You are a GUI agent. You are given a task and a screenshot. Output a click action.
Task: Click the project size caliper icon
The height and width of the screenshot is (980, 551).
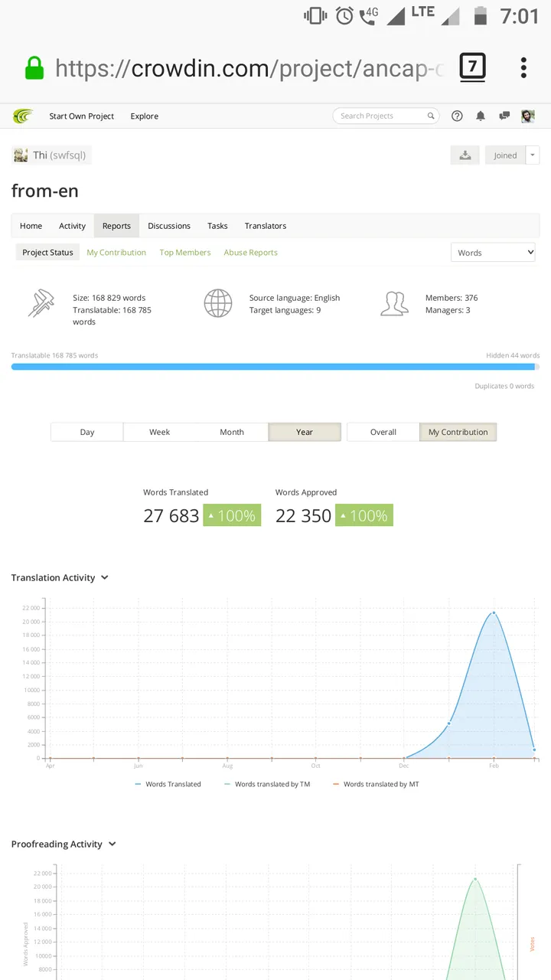tap(41, 304)
